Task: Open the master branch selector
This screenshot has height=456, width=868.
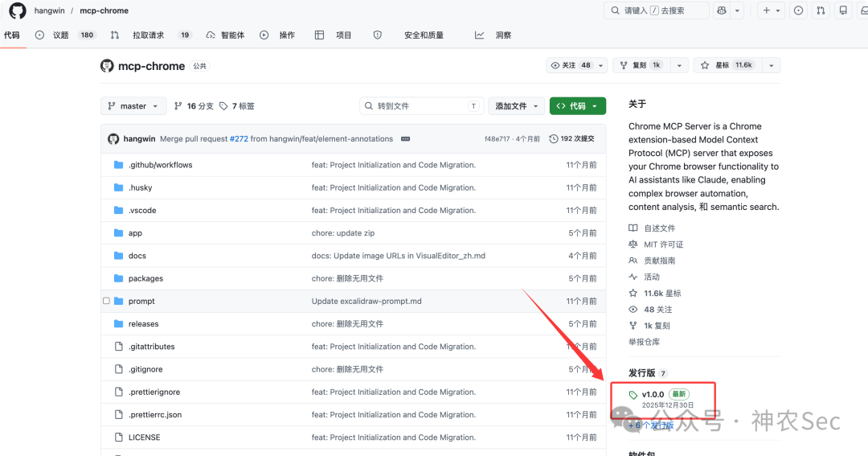Action: 133,106
